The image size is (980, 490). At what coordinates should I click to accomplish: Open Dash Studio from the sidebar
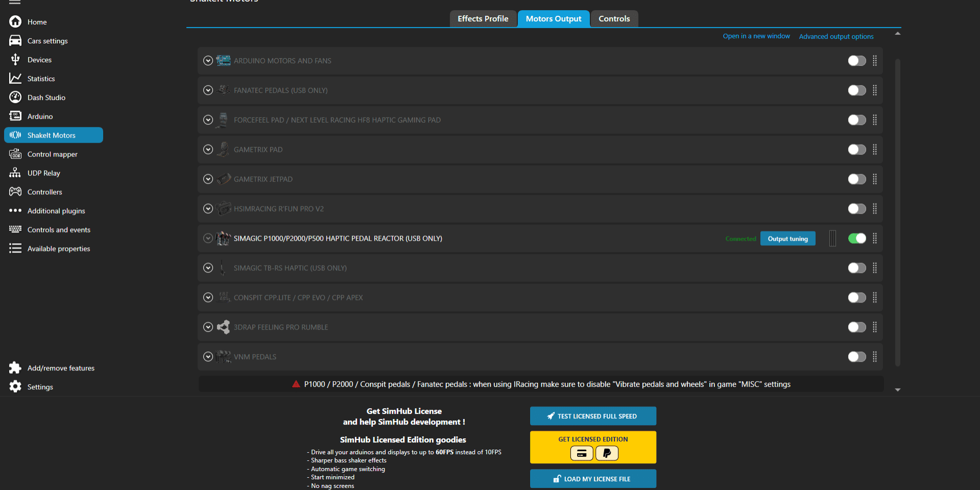coord(46,98)
